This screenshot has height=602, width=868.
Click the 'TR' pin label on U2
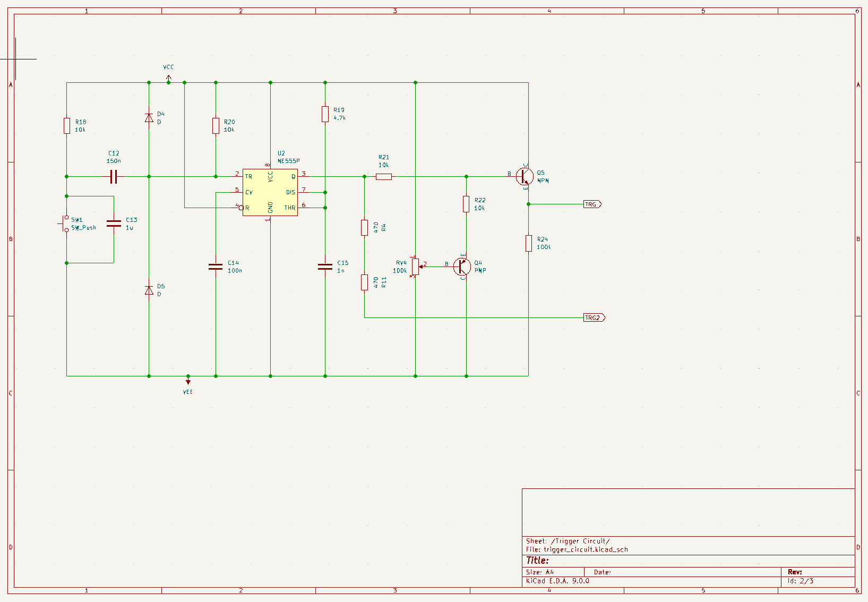pos(248,176)
